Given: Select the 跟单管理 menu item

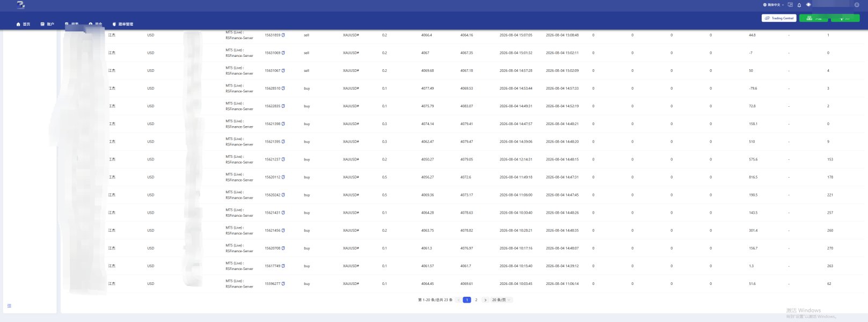Looking at the screenshot, I should coord(123,24).
